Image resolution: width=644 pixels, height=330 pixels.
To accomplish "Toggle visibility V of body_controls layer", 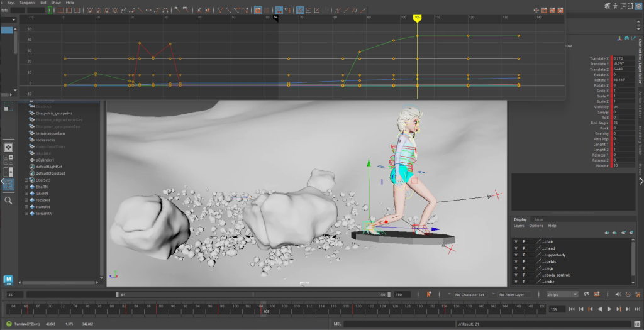I will pyautogui.click(x=516, y=275).
